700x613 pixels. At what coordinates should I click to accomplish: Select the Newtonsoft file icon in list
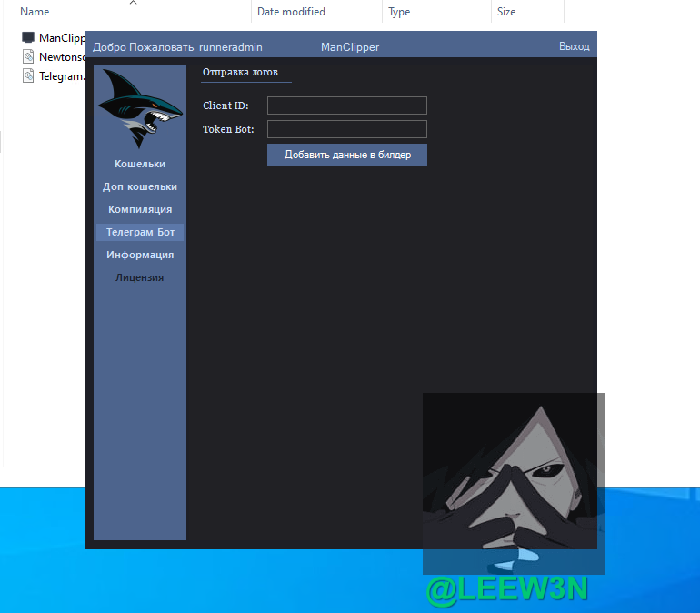28,57
